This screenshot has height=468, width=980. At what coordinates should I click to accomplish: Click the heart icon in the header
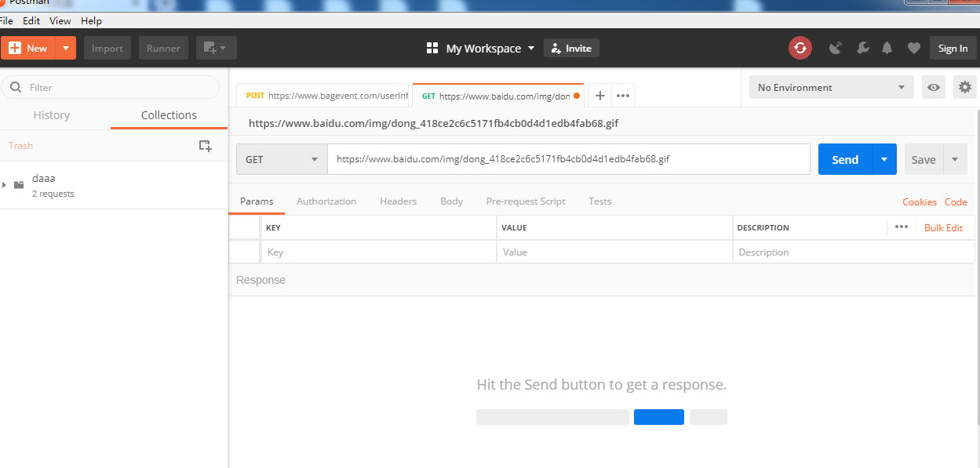913,48
